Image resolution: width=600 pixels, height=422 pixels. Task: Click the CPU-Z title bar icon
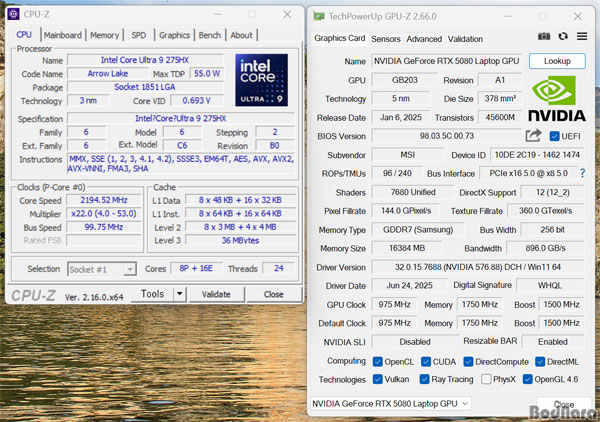(13, 14)
